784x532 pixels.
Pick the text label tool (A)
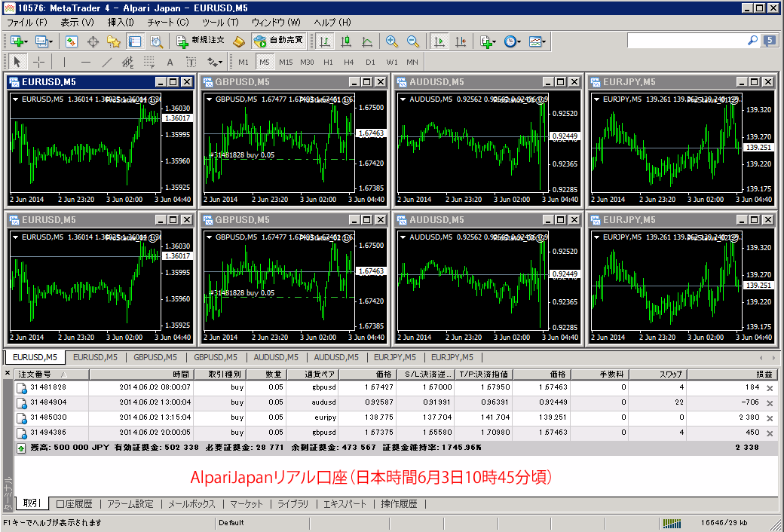coord(170,63)
